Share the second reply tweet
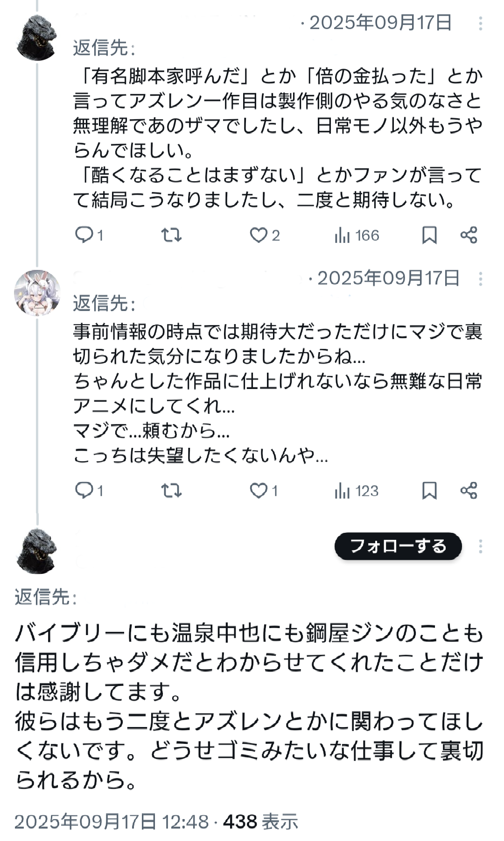The height and width of the screenshot is (841, 504). click(x=469, y=490)
